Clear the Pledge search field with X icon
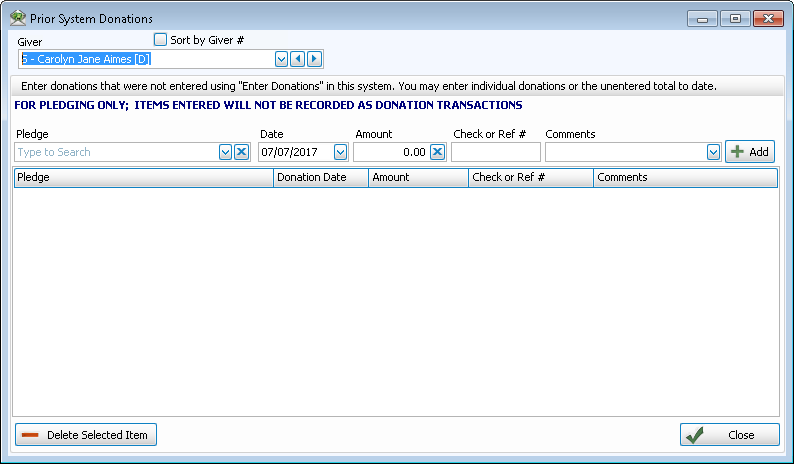 click(241, 152)
